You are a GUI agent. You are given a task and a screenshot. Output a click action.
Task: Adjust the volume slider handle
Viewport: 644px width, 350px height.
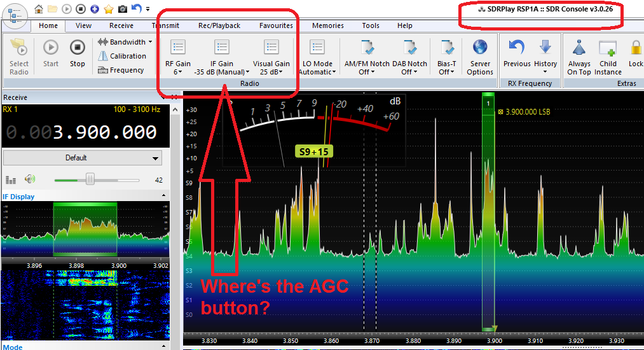point(90,179)
